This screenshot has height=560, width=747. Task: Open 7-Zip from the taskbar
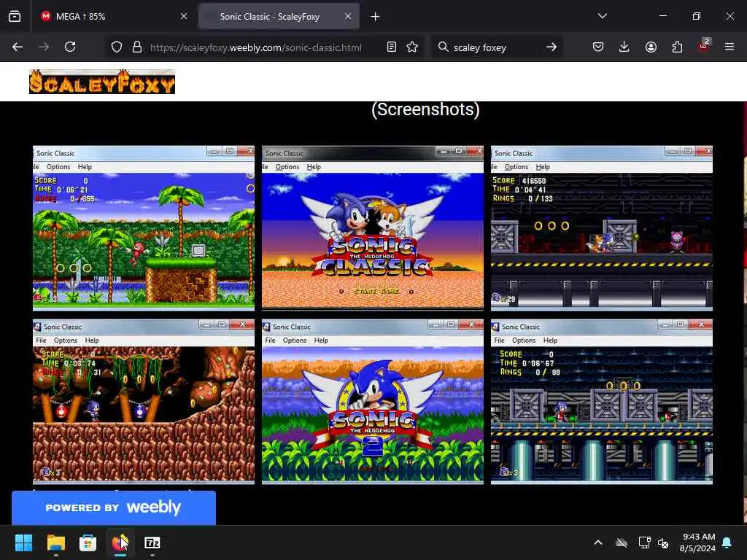(152, 542)
